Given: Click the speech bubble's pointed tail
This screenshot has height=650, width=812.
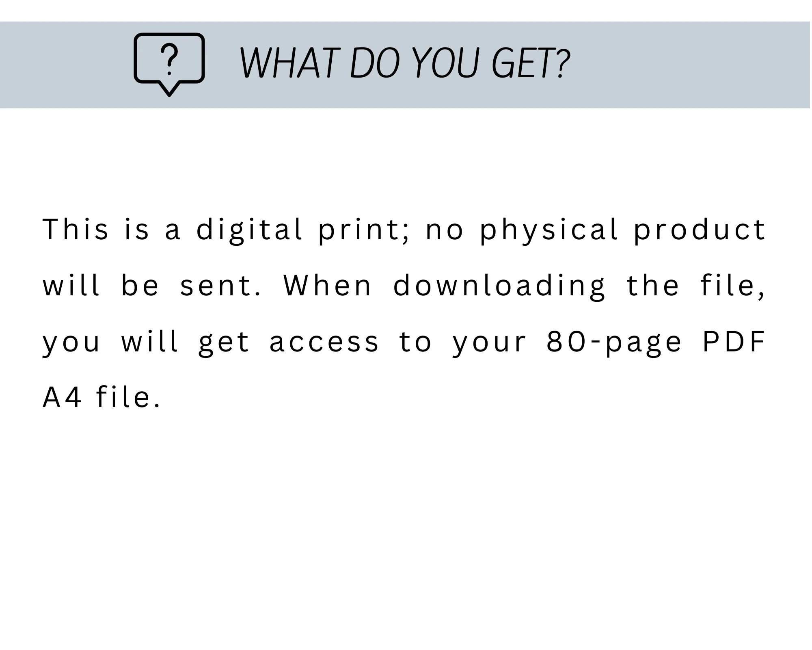Looking at the screenshot, I should coord(169,89).
